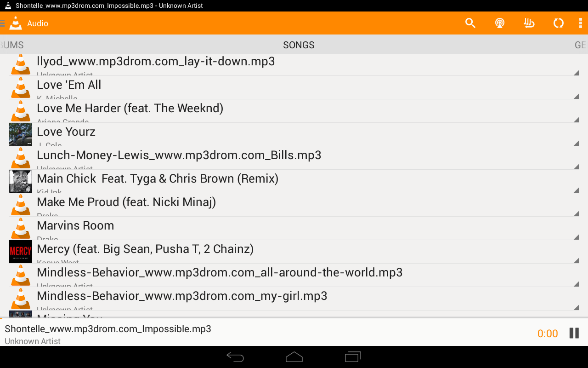588x368 pixels.
Task: Play Mindless-Behavior all-around-the-world.mp3
Action: pyautogui.click(x=294, y=275)
